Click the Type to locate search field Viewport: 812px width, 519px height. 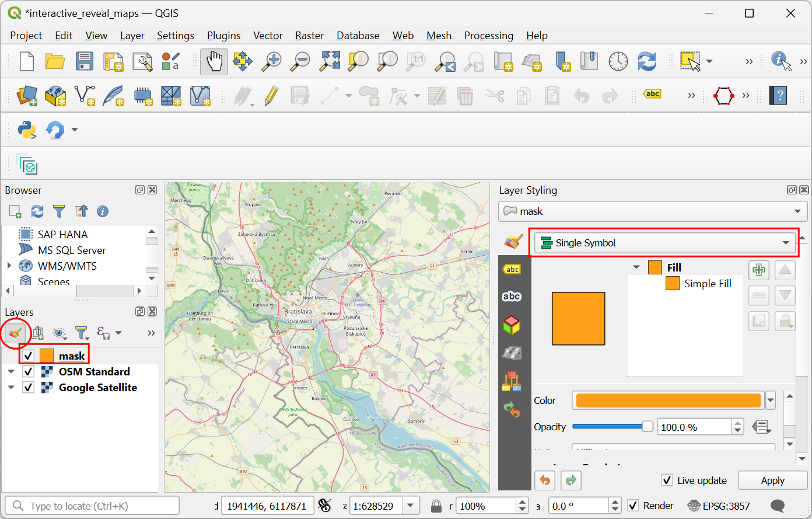(x=93, y=506)
